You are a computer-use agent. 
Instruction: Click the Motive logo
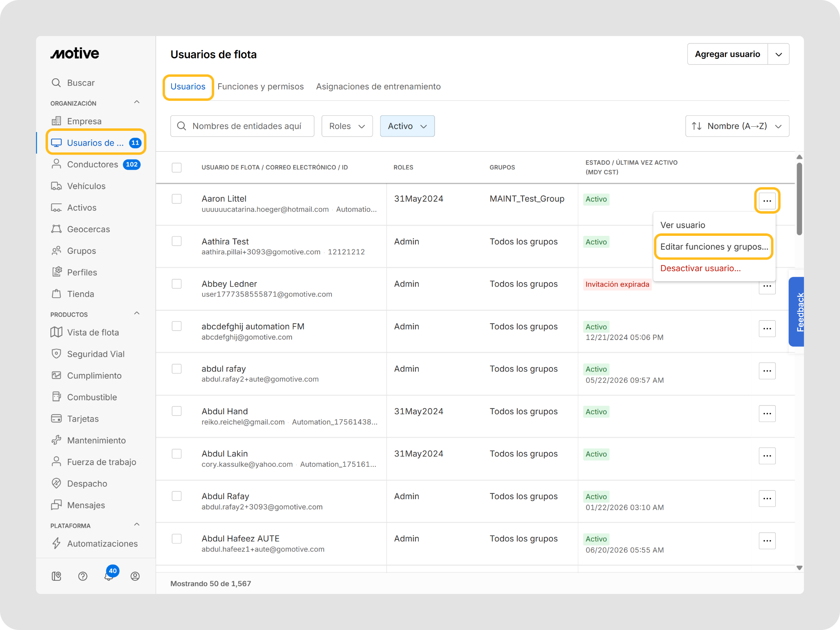[x=75, y=53]
